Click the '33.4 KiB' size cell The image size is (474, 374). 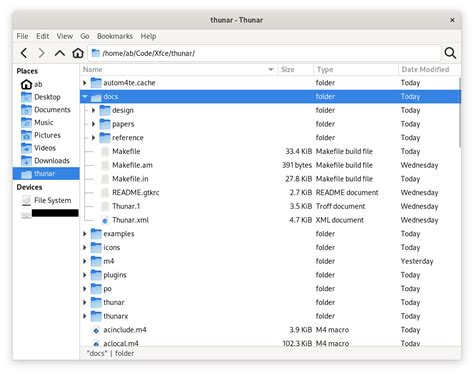(x=298, y=151)
